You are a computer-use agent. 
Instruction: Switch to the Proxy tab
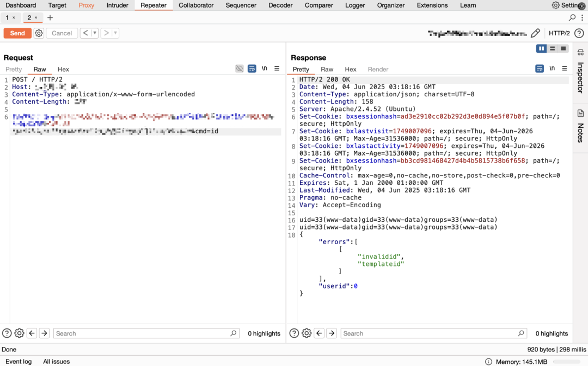(86, 5)
